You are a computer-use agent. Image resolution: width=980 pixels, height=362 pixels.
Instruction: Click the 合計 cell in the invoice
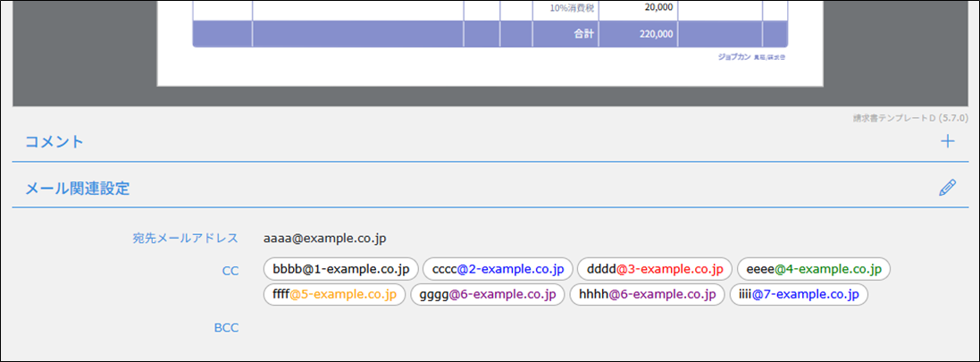point(584,34)
